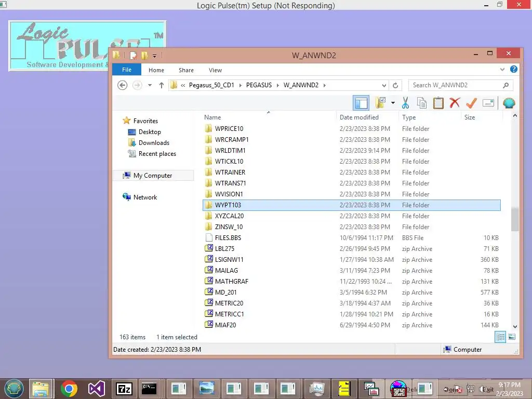Open the Folder Options toolbar icon
The width and height of the screenshot is (532, 399).
pyautogui.click(x=381, y=103)
